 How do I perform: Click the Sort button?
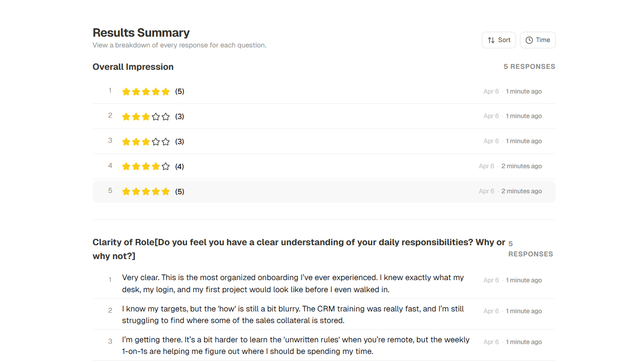(x=499, y=40)
